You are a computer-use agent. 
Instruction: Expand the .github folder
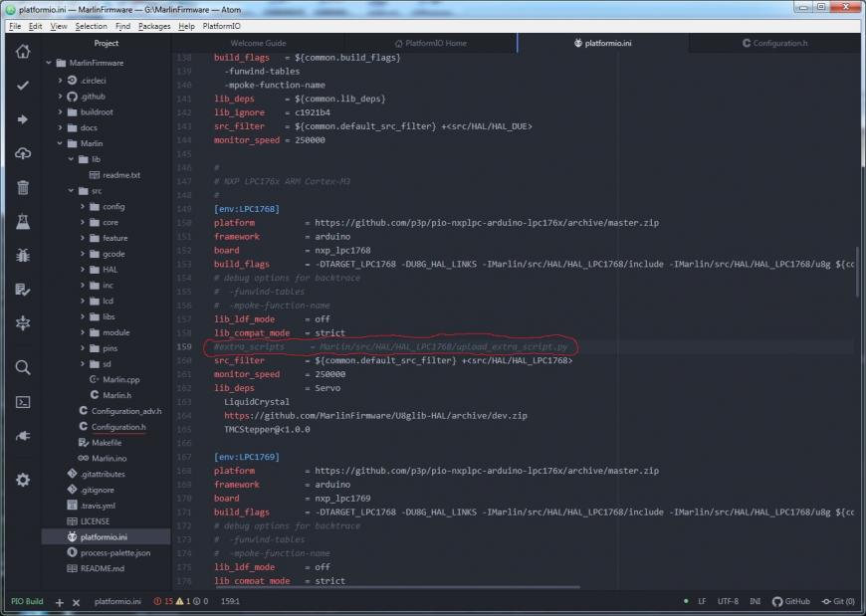click(x=60, y=97)
